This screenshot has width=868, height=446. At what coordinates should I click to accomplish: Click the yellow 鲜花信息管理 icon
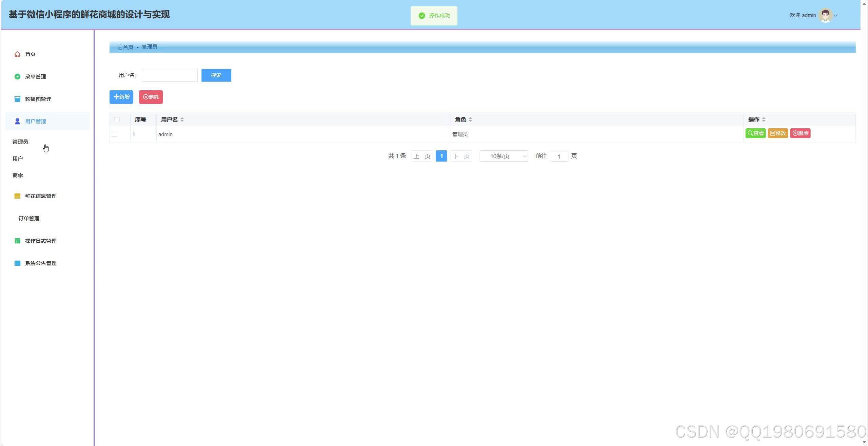point(17,196)
